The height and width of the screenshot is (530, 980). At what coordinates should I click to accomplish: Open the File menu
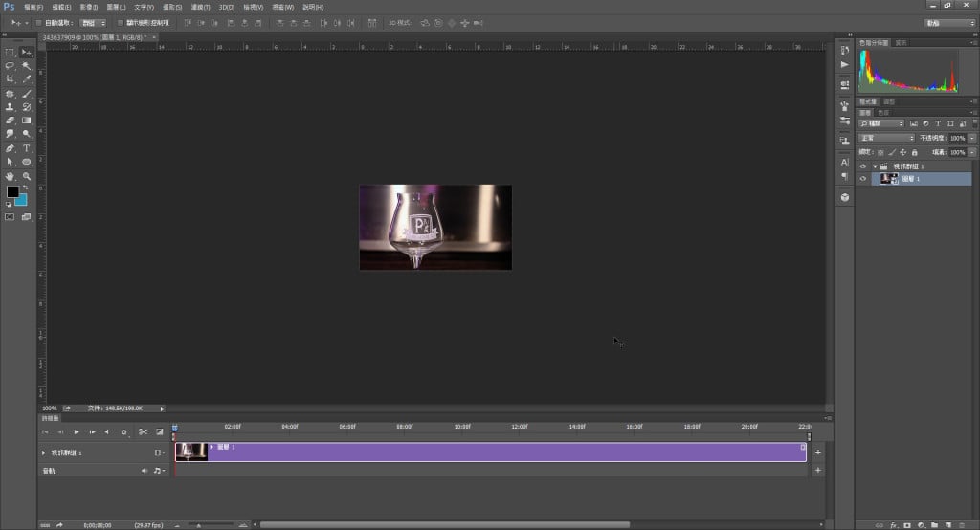coord(33,7)
